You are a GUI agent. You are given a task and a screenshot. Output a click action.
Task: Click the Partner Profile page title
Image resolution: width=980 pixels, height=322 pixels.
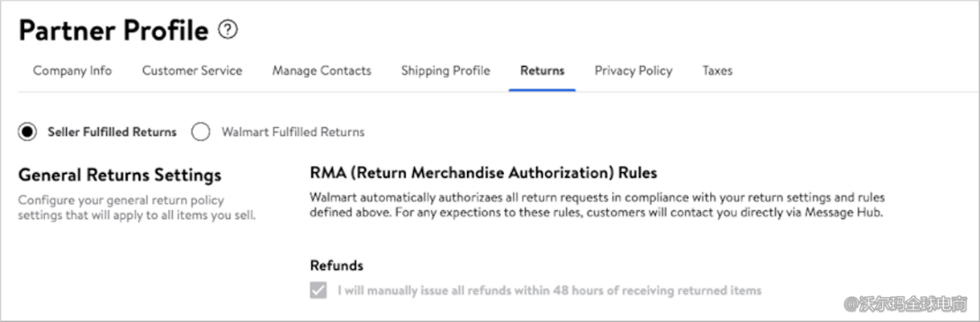[113, 31]
